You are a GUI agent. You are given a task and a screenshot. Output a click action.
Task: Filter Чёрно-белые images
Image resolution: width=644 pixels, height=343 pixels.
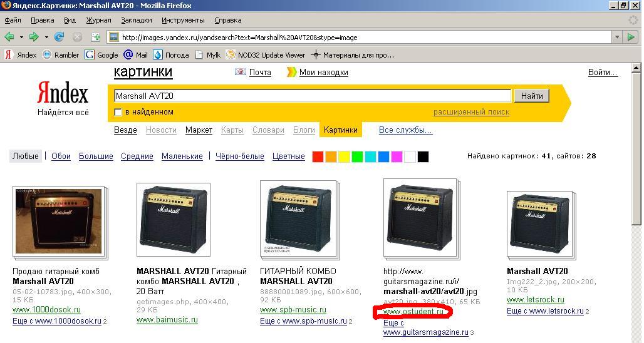coord(240,156)
